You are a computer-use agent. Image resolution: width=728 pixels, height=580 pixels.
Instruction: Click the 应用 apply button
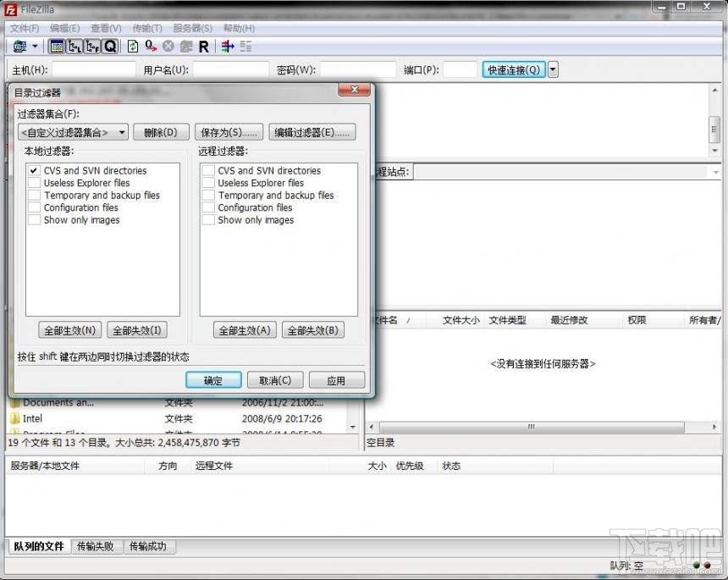[337, 380]
